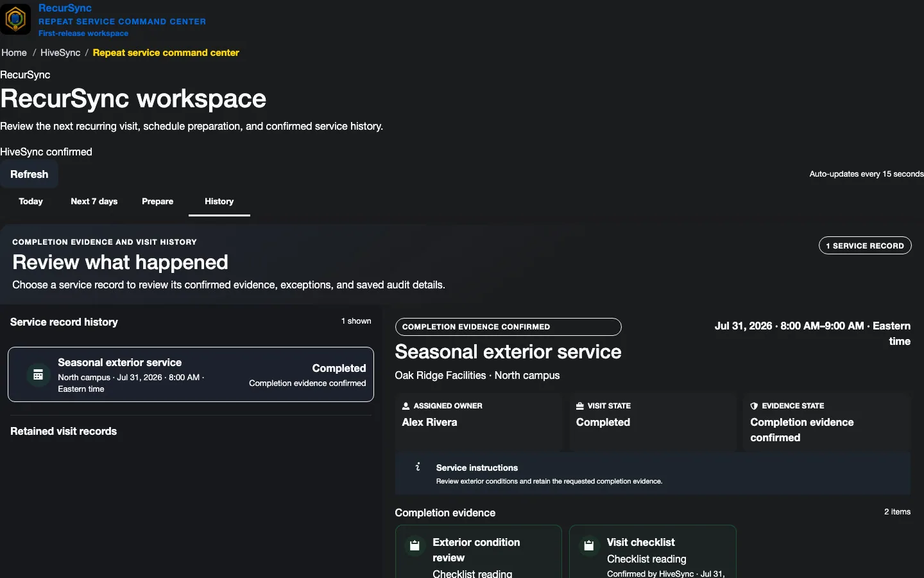
Task: Click the Seasonal exterior service detail title
Action: coord(508,352)
